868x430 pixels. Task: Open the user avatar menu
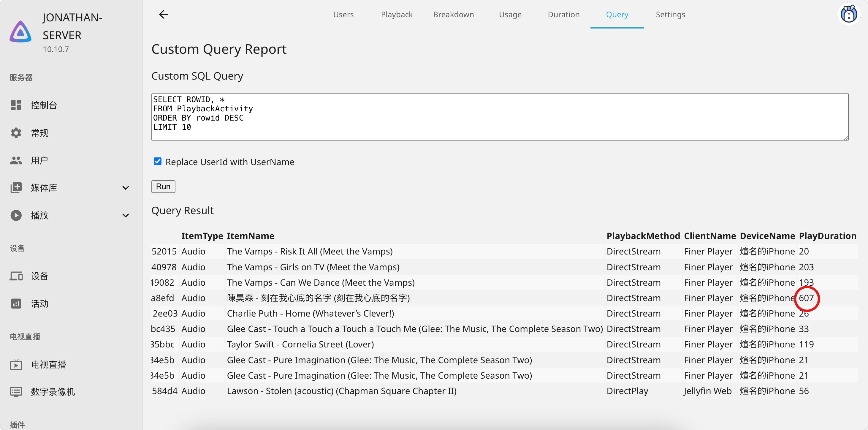(x=848, y=15)
